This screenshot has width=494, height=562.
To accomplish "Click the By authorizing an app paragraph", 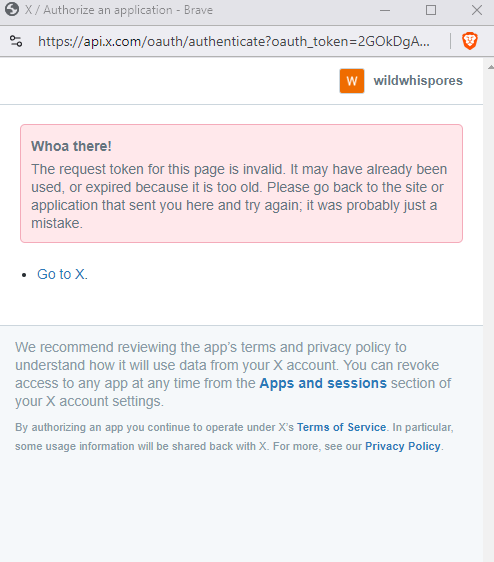I will pyautogui.click(x=234, y=437).
